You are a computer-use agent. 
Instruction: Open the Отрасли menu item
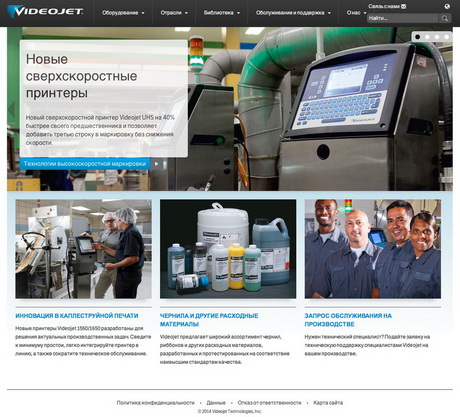171,13
